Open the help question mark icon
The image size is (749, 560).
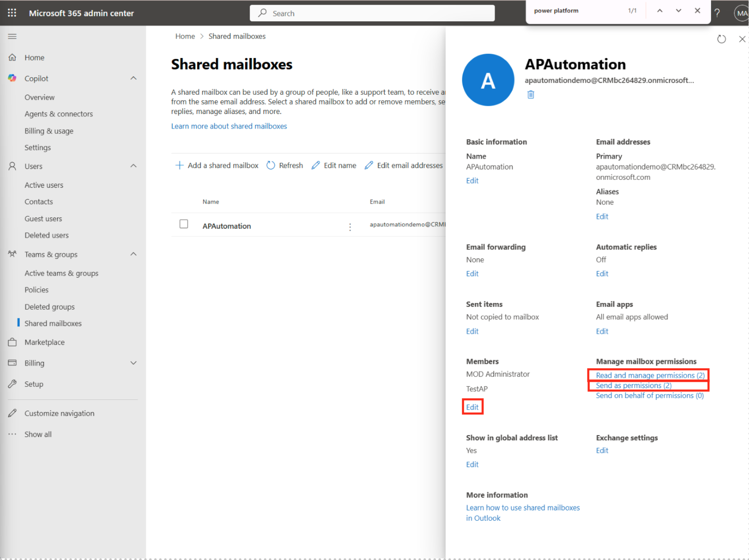click(x=717, y=13)
